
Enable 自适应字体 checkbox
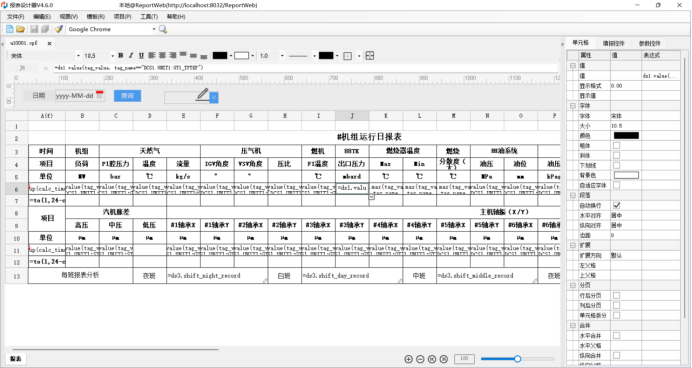617,185
